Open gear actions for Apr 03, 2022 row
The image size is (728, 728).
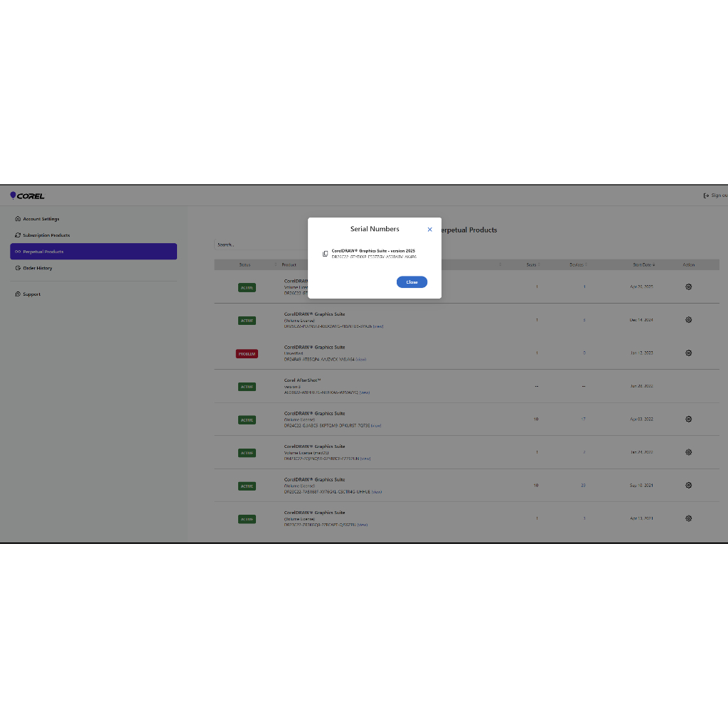coord(688,419)
